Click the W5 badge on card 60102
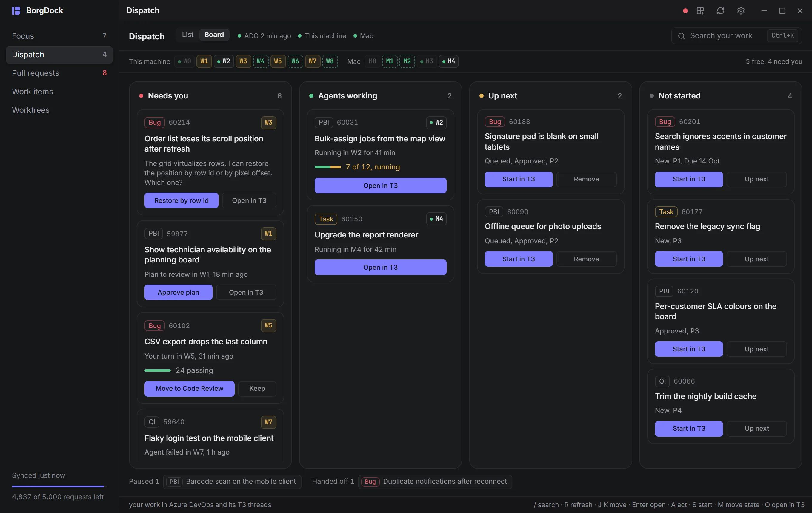 (x=268, y=325)
